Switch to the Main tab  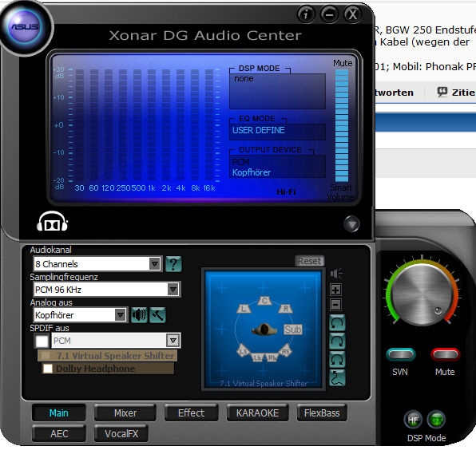(x=59, y=413)
